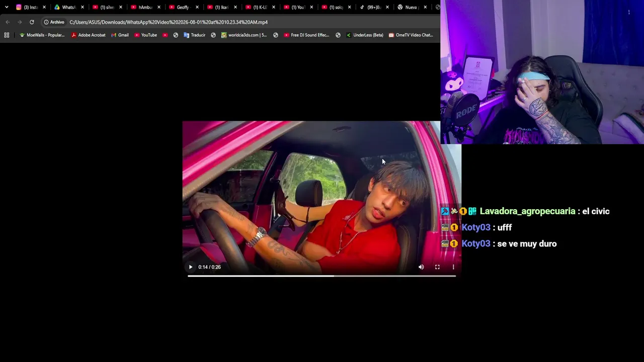Open the Free DJ Sound Effects bookmark
Screen dimensions: 644x362
coord(307,35)
